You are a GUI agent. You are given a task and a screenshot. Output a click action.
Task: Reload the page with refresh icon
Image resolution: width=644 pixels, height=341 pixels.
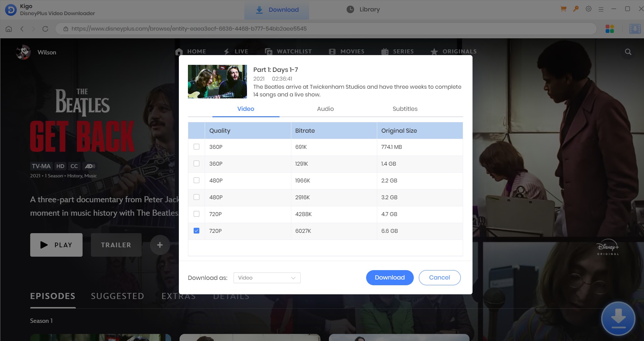click(x=45, y=29)
